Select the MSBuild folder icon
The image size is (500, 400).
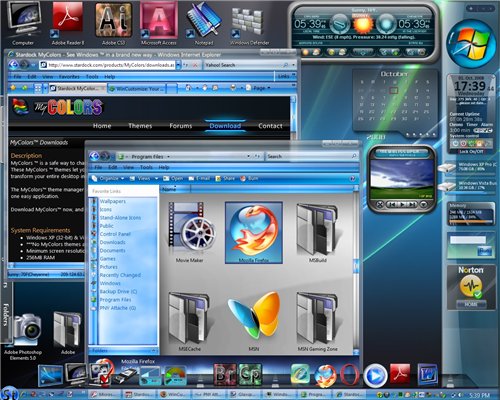(x=317, y=232)
